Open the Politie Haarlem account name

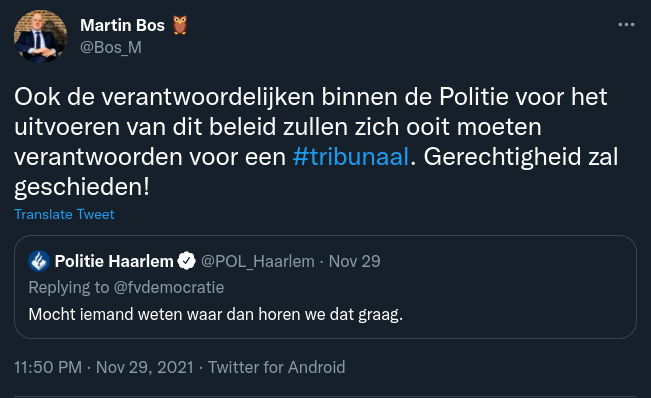pyautogui.click(x=114, y=261)
